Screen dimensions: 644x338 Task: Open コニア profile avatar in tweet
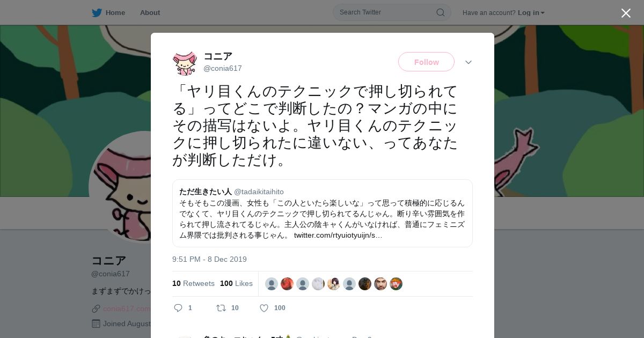tap(185, 63)
